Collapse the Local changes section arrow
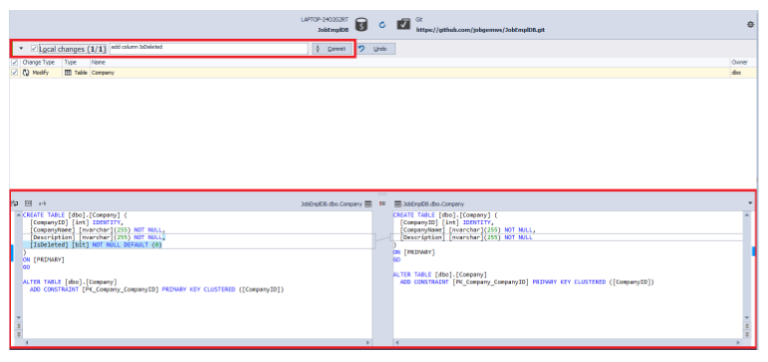The width and height of the screenshot is (768, 362). (x=21, y=48)
